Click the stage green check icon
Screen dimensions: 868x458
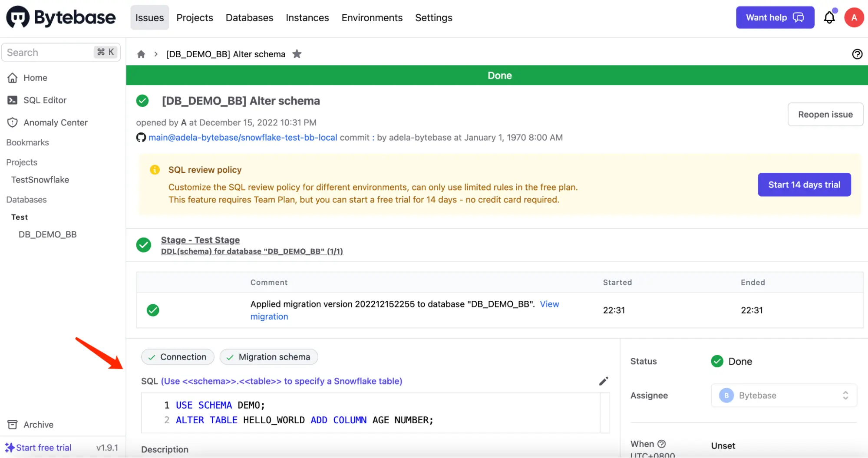144,245
